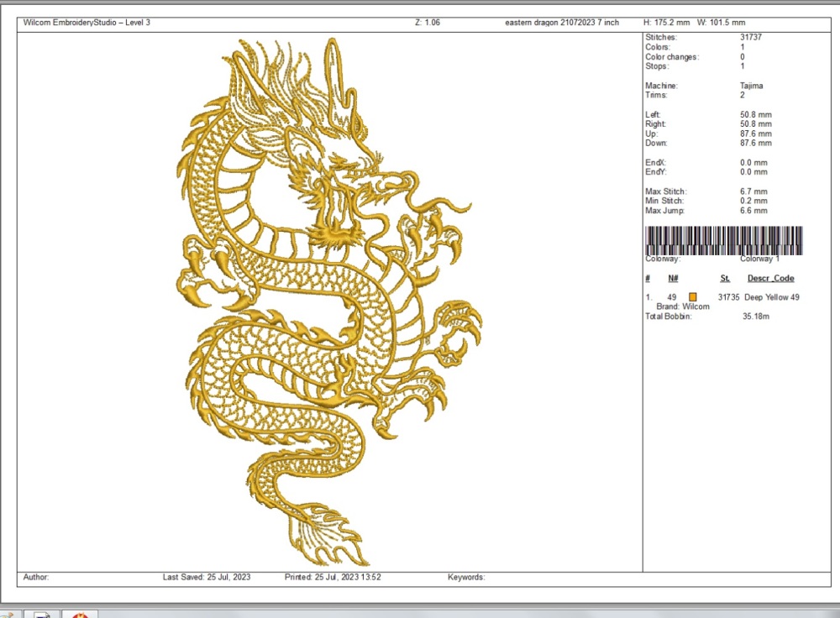Click the Z: 1.06 zoom factor

pos(428,23)
